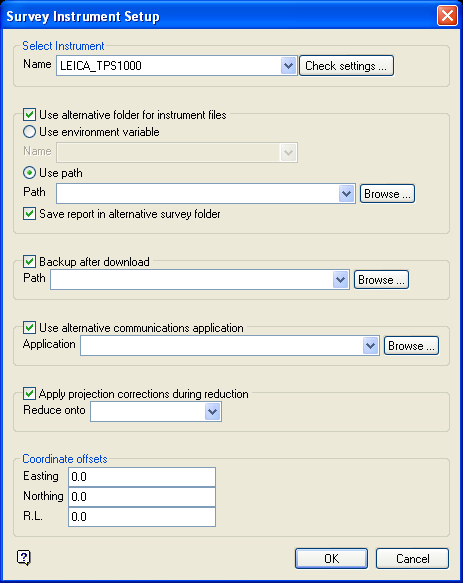Toggle the Backup after download checkbox
This screenshot has width=463, height=583.
(29, 261)
